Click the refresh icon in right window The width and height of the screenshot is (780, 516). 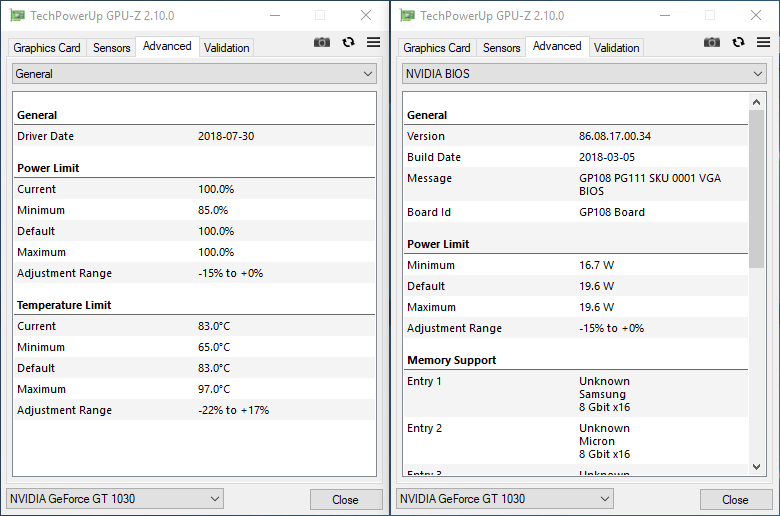pos(738,42)
